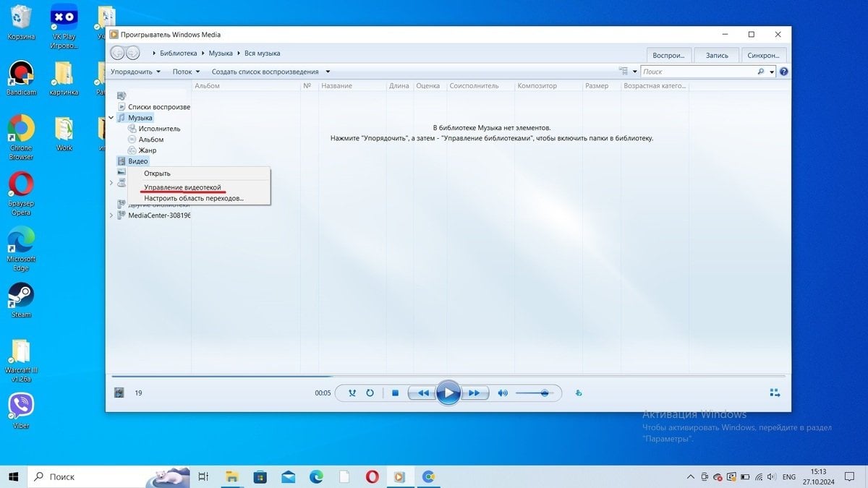
Task: Open the Steam desktop shortcut
Action: pos(21,300)
